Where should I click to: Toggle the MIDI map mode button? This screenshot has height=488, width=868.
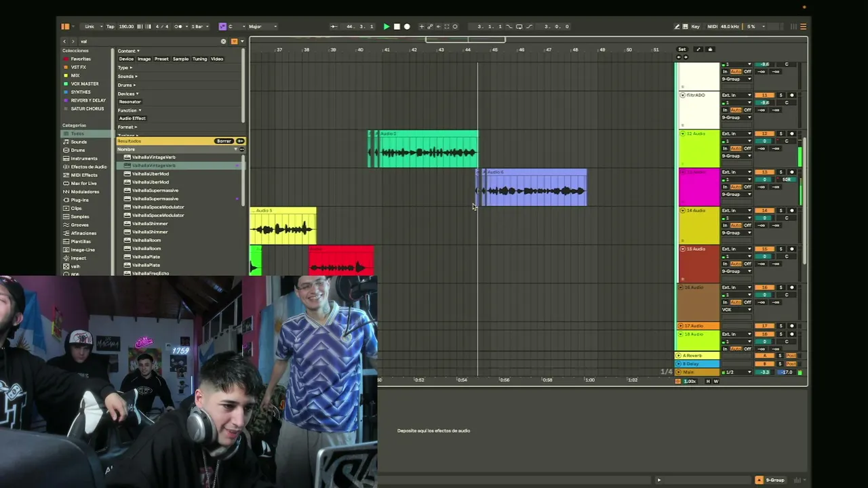tap(712, 26)
